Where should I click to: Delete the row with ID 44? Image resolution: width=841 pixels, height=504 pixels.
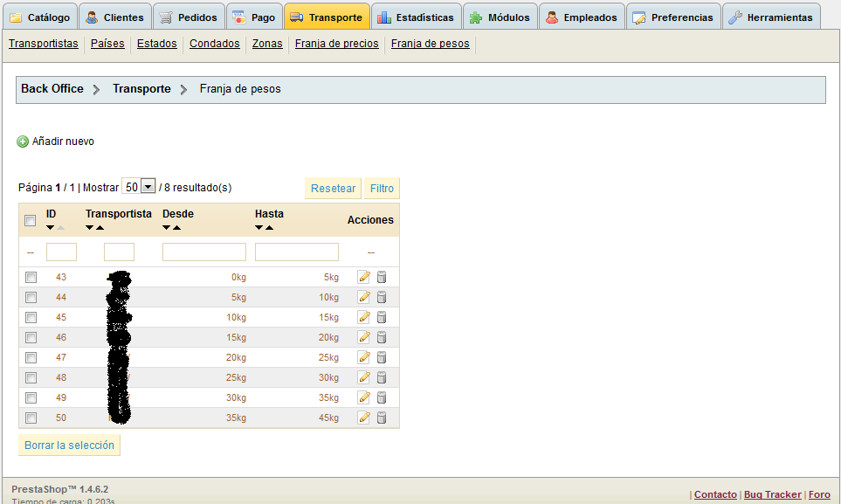pyautogui.click(x=382, y=297)
